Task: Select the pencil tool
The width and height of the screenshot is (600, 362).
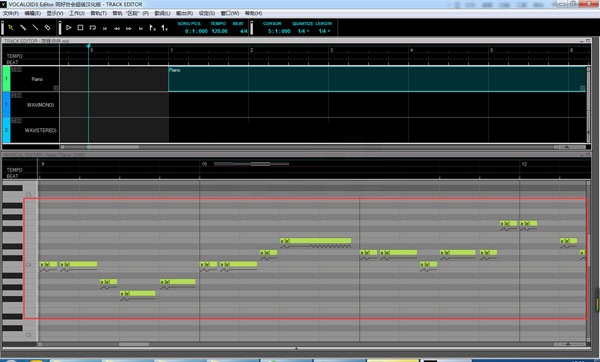Action: 23,28
